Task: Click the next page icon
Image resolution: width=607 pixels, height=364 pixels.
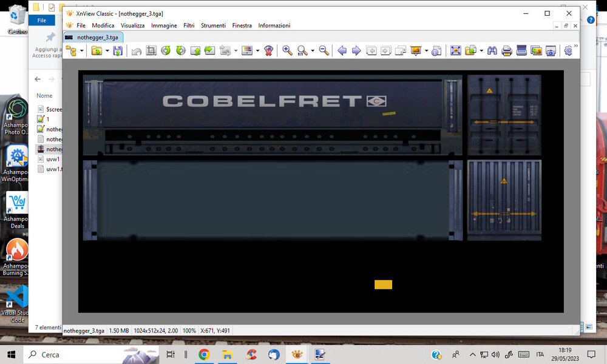Action: tap(386, 51)
